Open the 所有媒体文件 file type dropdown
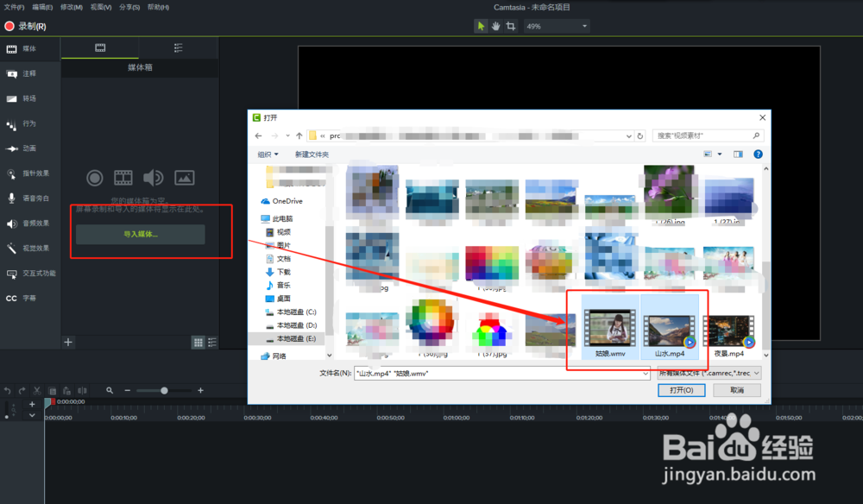This screenshot has width=863, height=504. [x=709, y=373]
